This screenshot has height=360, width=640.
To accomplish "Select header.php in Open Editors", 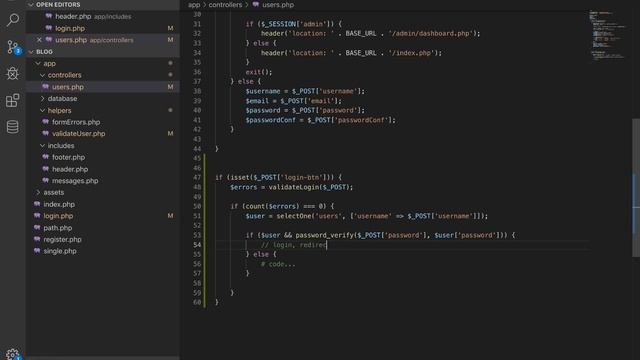I will click(103, 17).
